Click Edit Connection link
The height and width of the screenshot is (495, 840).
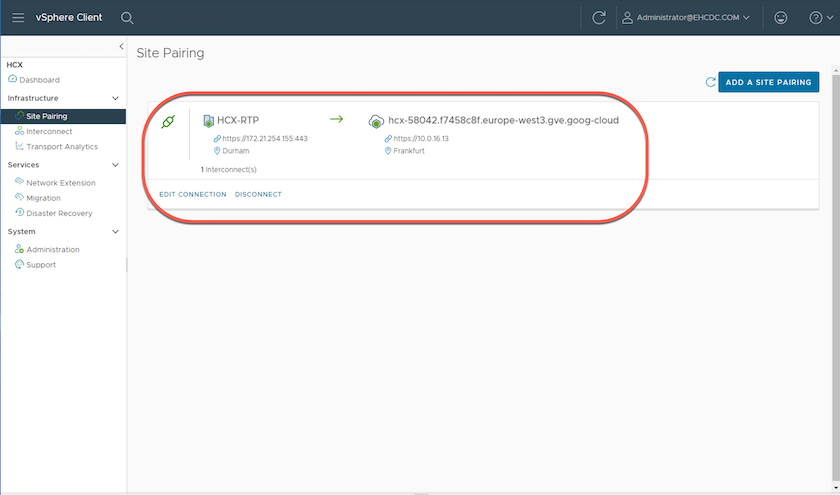click(193, 194)
